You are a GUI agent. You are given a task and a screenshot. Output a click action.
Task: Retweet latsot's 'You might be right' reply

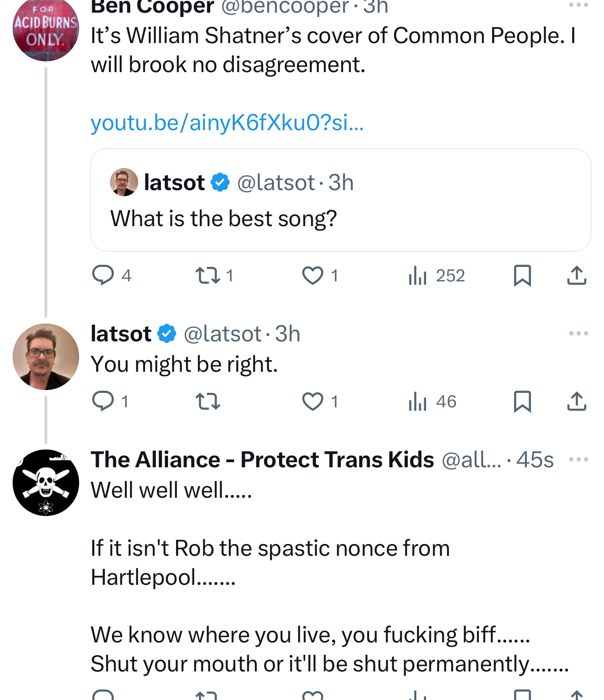[208, 401]
